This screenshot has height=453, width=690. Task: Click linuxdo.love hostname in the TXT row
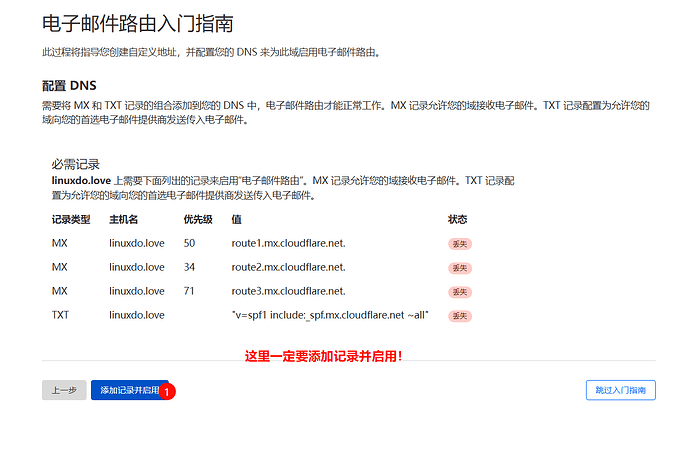[137, 315]
